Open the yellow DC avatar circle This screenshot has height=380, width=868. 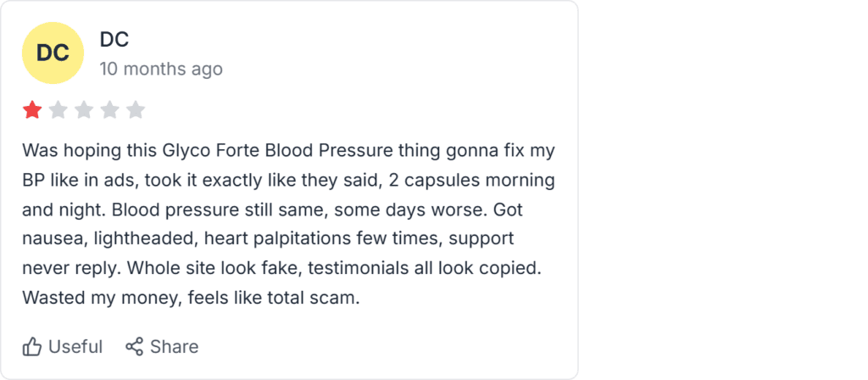tap(53, 53)
